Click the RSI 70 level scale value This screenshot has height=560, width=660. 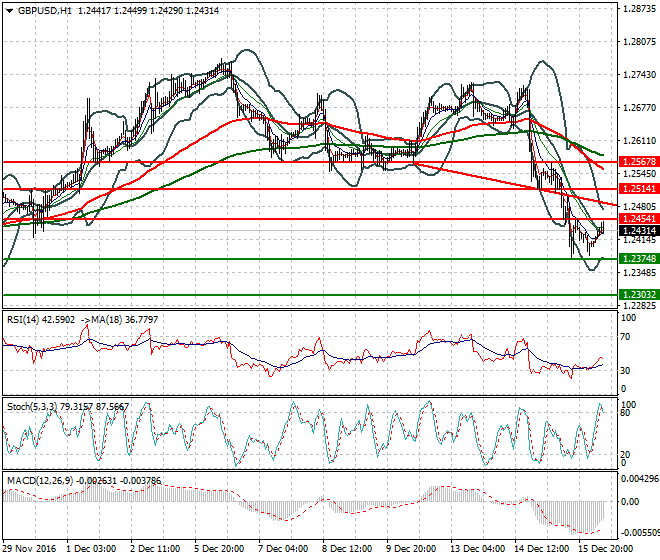(x=625, y=337)
